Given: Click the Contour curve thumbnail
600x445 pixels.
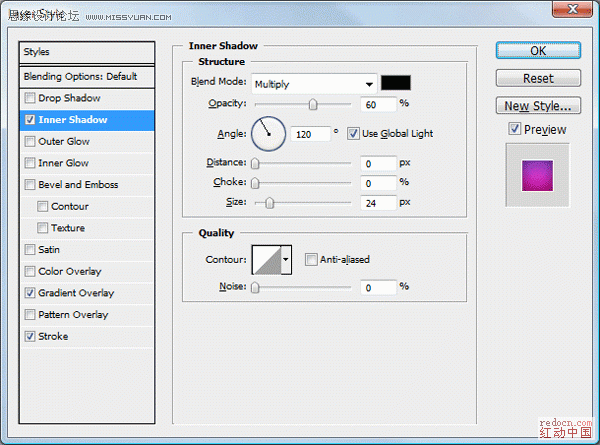Looking at the screenshot, I should tap(267, 260).
